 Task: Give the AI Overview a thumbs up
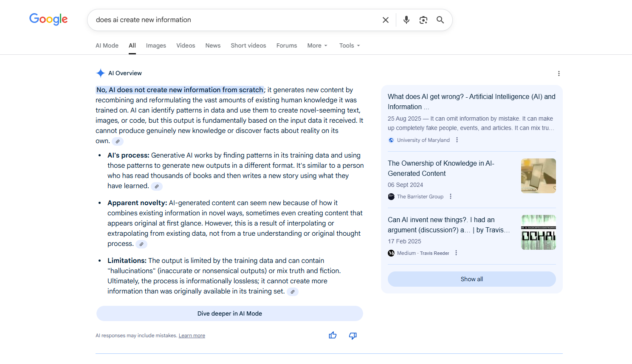click(333, 336)
